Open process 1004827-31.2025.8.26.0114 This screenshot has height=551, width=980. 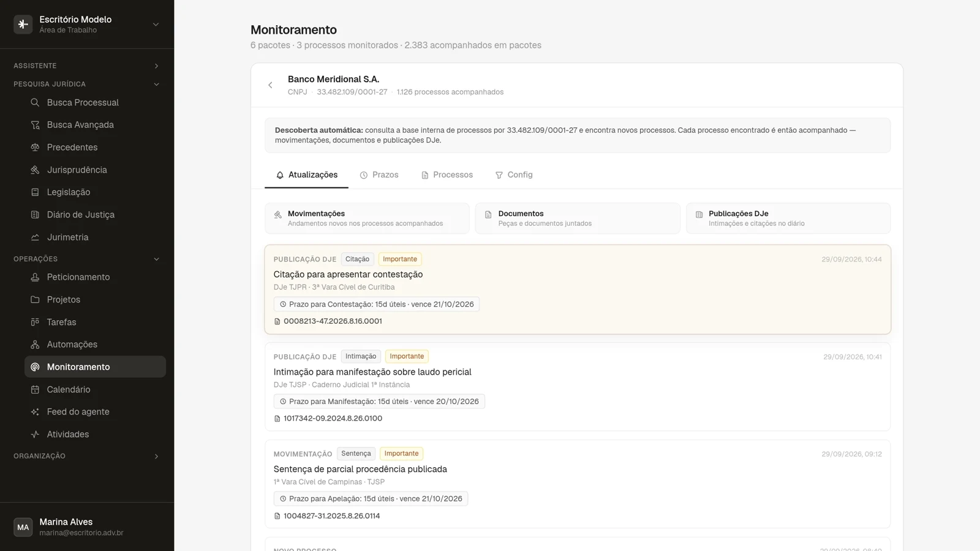click(x=327, y=516)
